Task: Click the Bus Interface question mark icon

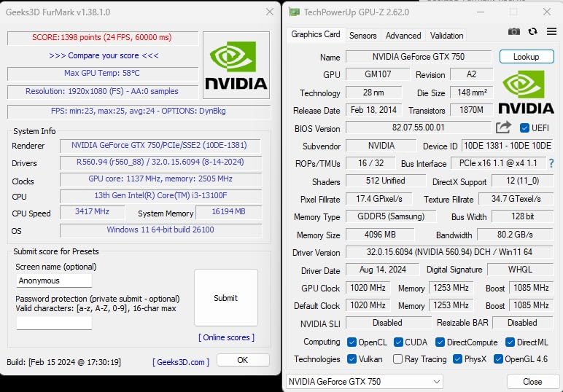Action: [551, 163]
